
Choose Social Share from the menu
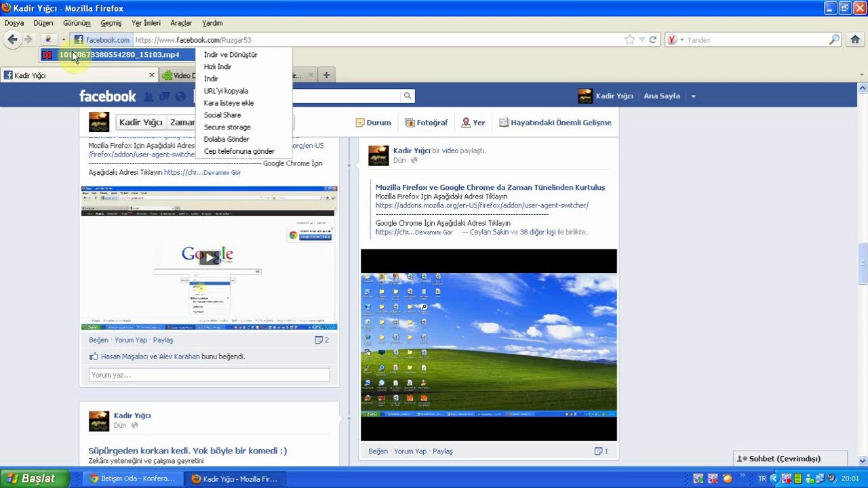tap(222, 115)
